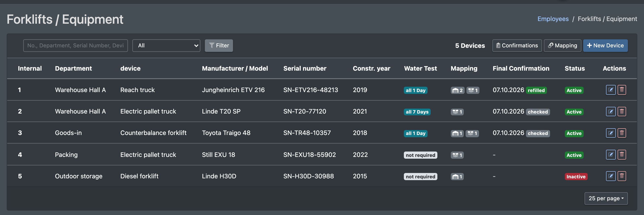This screenshot has width=644, height=215.
Task: Click the Serial number column header
Action: 305,68
